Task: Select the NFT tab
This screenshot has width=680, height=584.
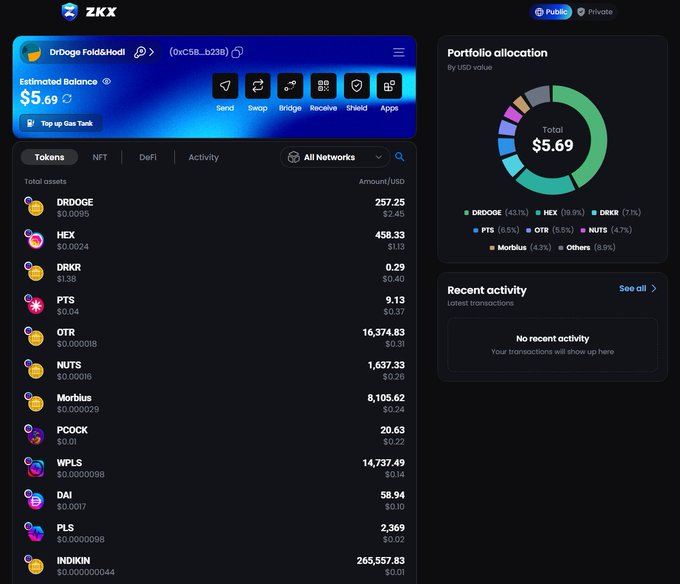Action: (x=100, y=157)
